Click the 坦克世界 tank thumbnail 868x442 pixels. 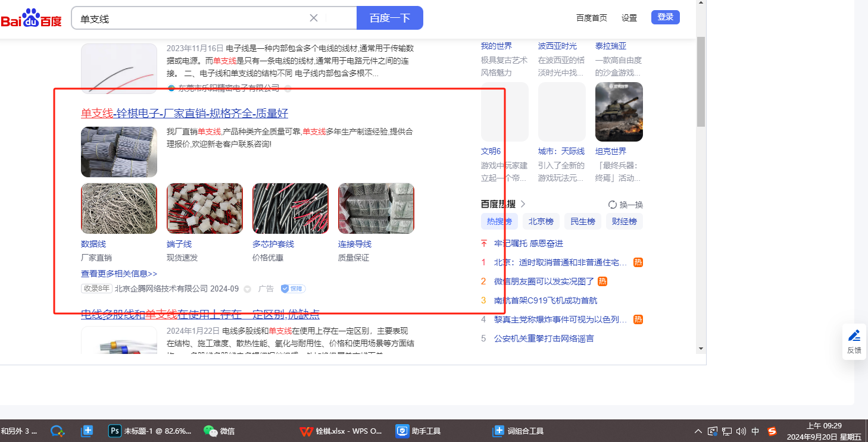[x=619, y=112]
